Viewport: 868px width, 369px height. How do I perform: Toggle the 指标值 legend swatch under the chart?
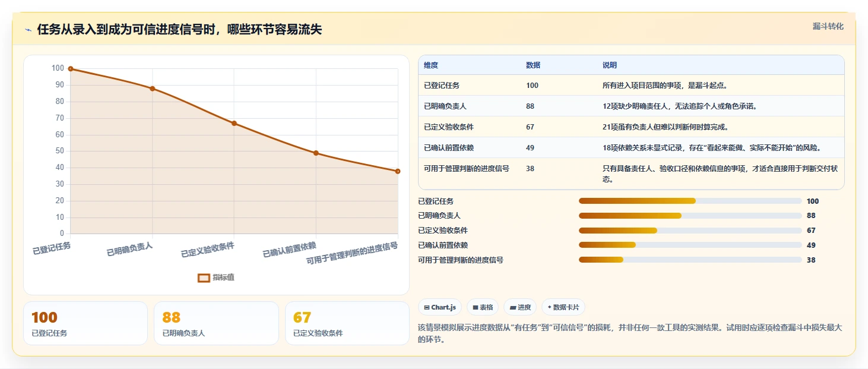click(x=204, y=277)
